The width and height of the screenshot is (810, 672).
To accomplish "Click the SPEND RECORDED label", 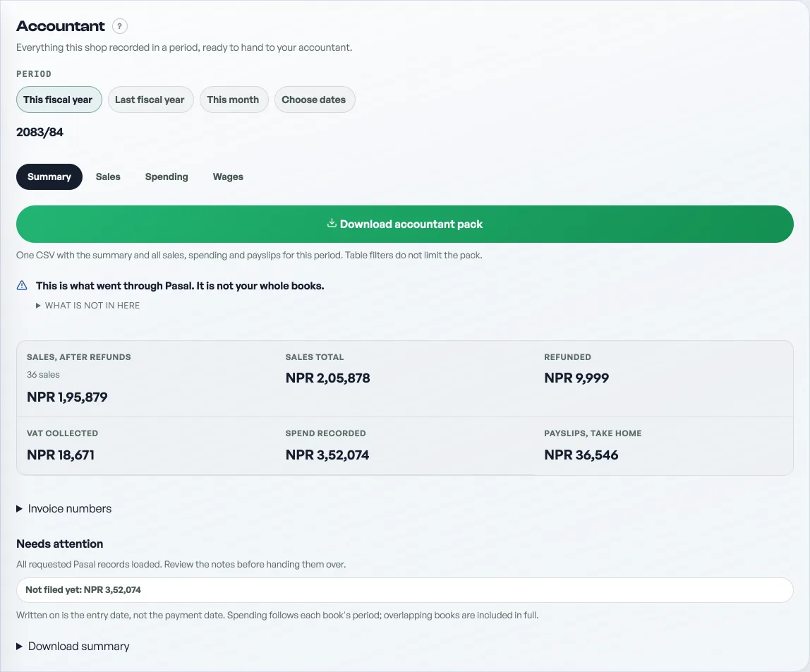I will coord(325,433).
